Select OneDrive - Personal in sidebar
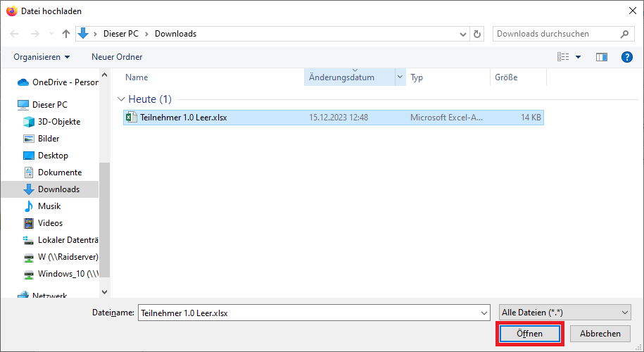The height and width of the screenshot is (352, 644). pyautogui.click(x=58, y=82)
